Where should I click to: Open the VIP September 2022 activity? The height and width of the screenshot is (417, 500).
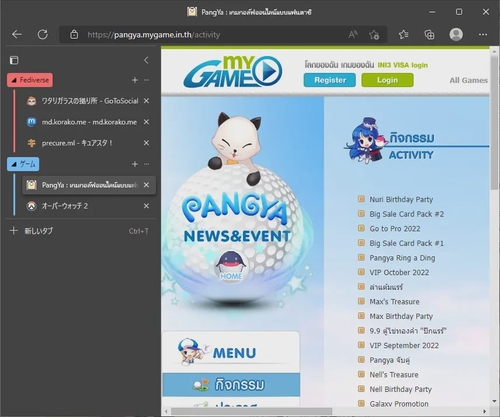pyautogui.click(x=404, y=345)
